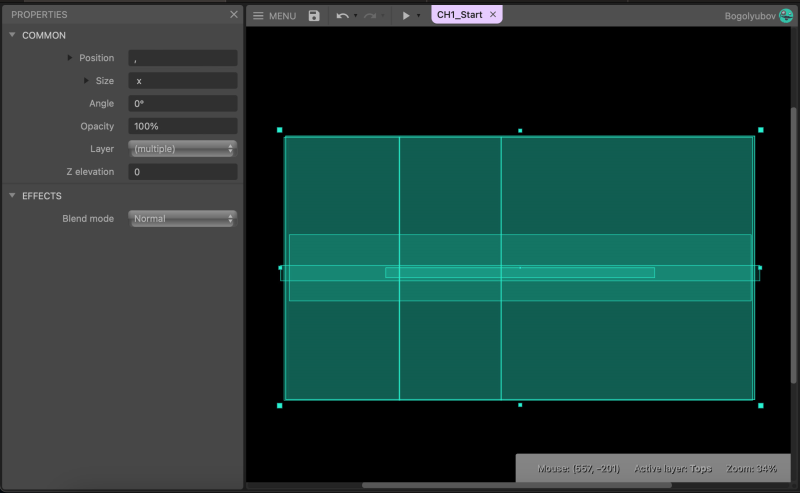
Task: Click the top-right selection handle
Action: coord(761,130)
